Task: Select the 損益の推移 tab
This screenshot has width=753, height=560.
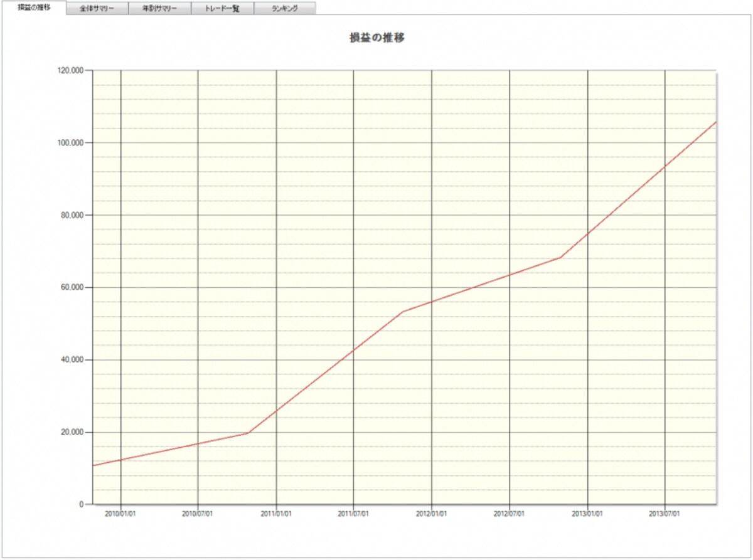Action: [34, 8]
